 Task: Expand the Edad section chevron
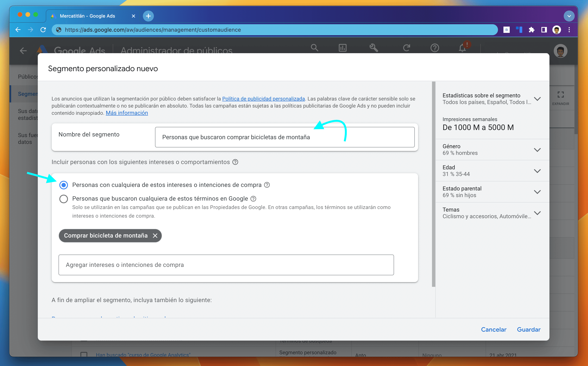click(537, 171)
